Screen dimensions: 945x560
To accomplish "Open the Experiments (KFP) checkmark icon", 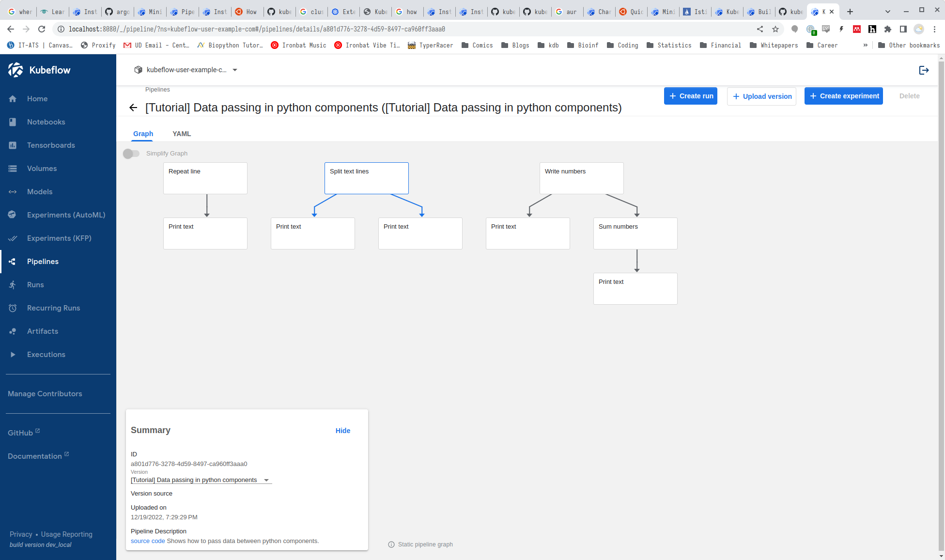I will [13, 238].
